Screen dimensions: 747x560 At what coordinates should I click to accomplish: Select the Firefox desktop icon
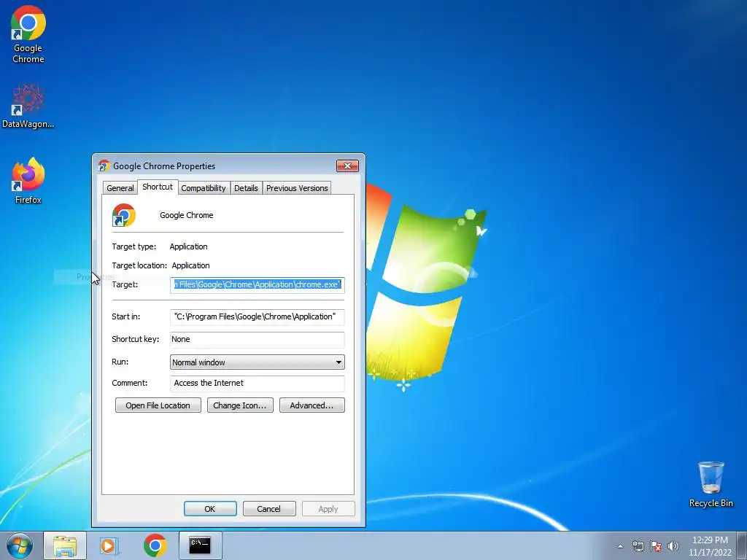28,181
